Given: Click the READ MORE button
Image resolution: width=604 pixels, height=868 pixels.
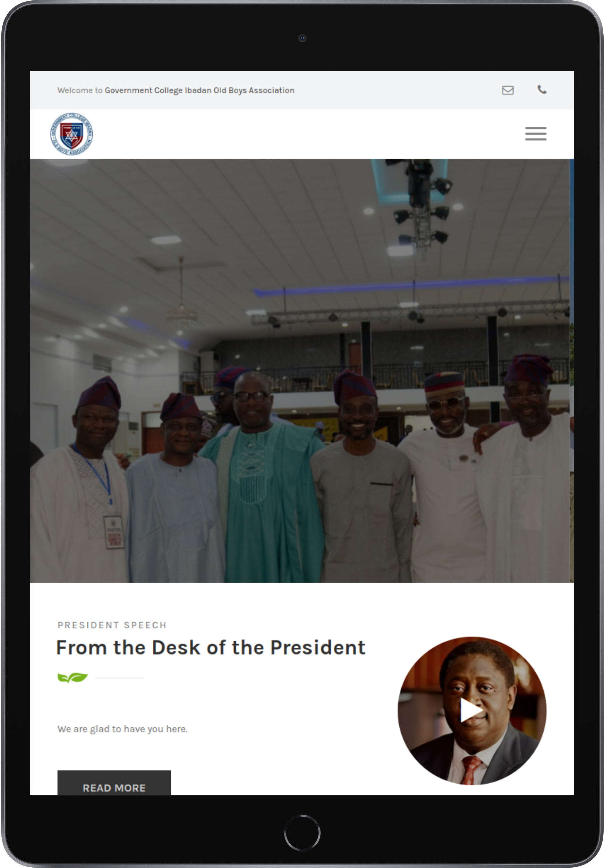Looking at the screenshot, I should [114, 783].
